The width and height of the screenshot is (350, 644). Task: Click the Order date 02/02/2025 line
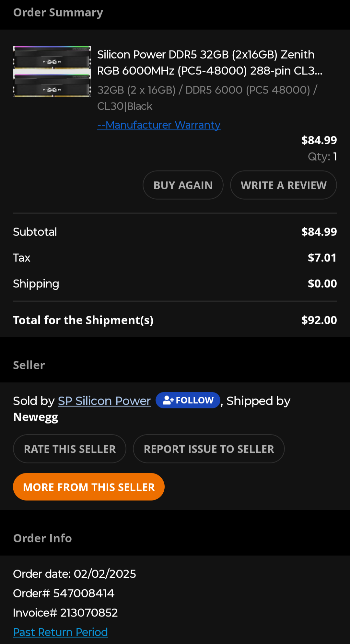(74, 574)
